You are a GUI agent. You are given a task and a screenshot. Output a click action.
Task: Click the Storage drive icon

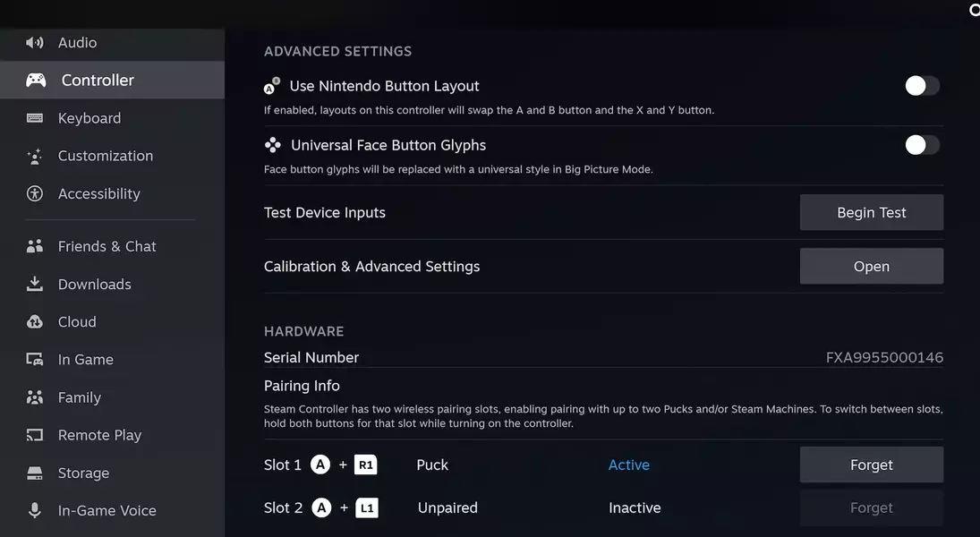tap(35, 473)
